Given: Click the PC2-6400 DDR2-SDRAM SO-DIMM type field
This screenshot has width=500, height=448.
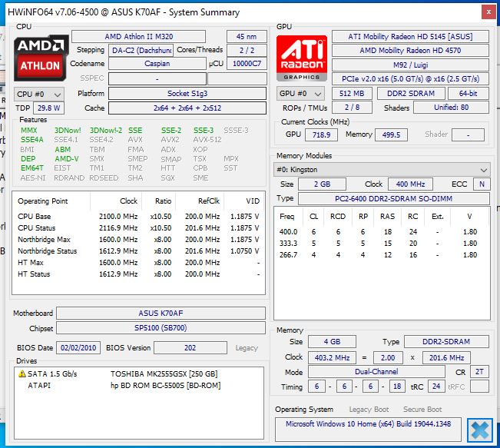Looking at the screenshot, I should (393, 198).
